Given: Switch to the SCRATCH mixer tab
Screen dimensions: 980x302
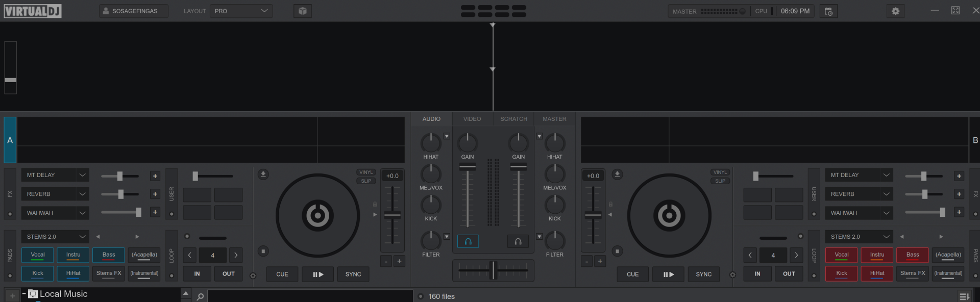Looking at the screenshot, I should [513, 119].
